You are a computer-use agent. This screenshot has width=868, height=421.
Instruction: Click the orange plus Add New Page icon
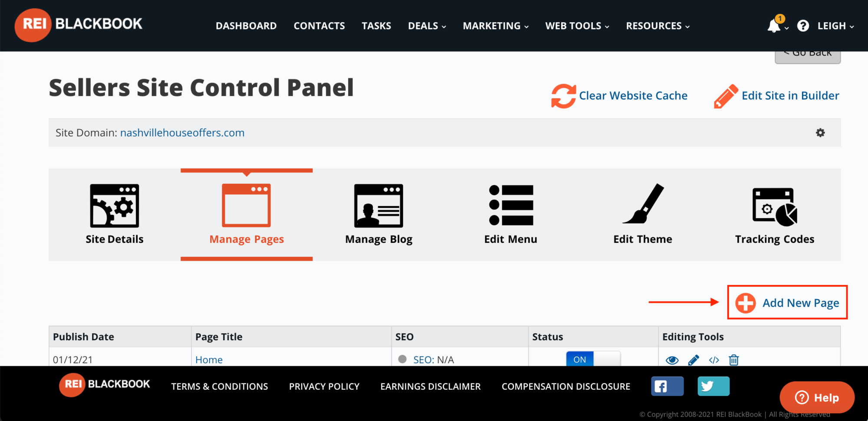coord(746,303)
